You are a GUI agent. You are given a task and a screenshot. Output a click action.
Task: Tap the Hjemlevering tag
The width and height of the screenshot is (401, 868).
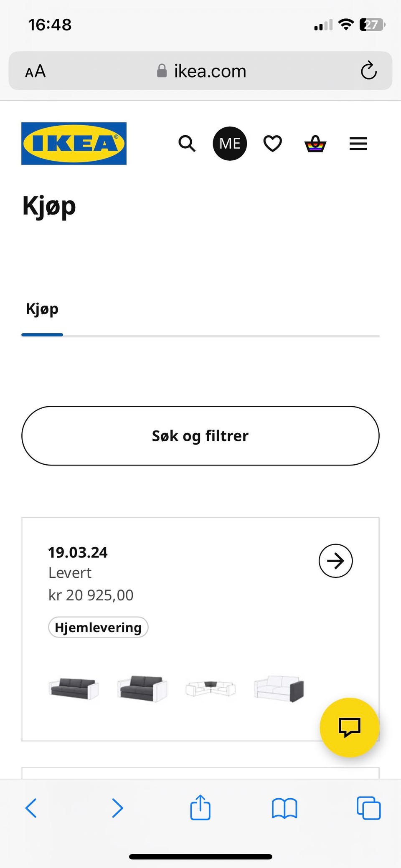[98, 627]
